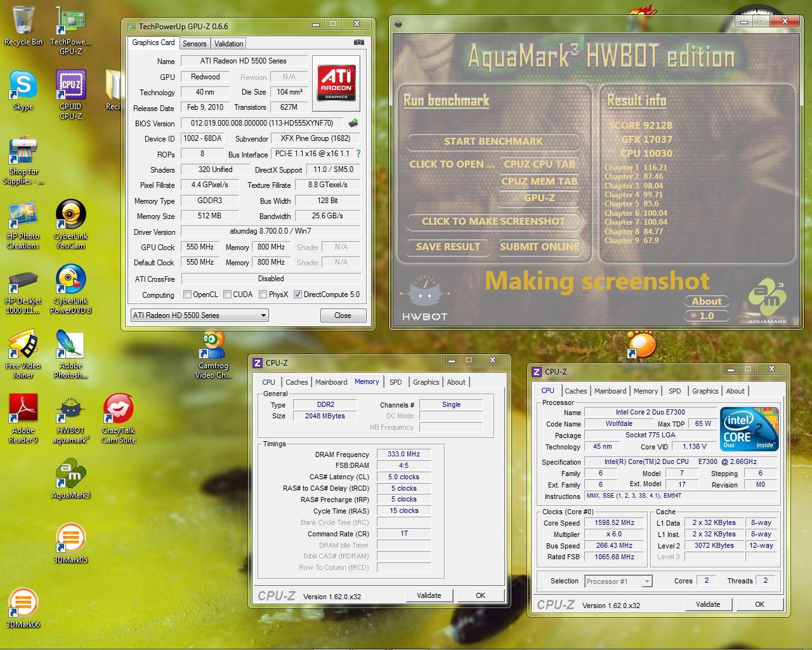Open Memory tab in processor CPU-Z window
812x650 pixels.
pos(646,391)
